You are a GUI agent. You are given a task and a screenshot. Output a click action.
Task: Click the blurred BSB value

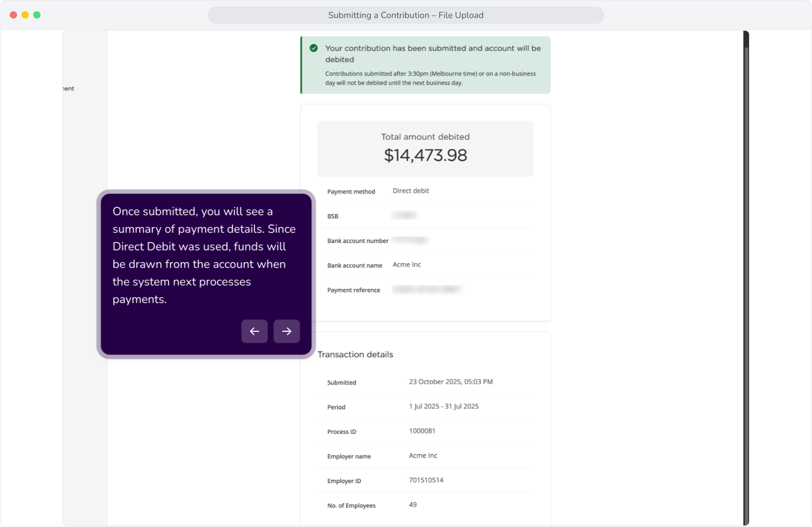click(x=405, y=215)
